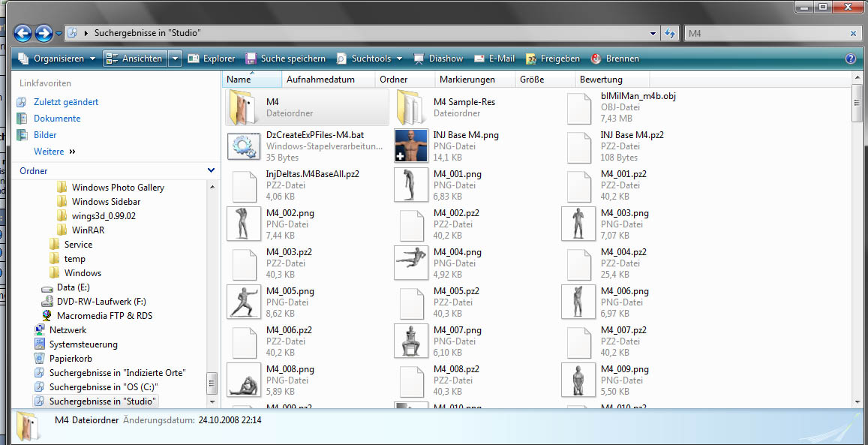Expand the Weitere favorites link

click(54, 151)
